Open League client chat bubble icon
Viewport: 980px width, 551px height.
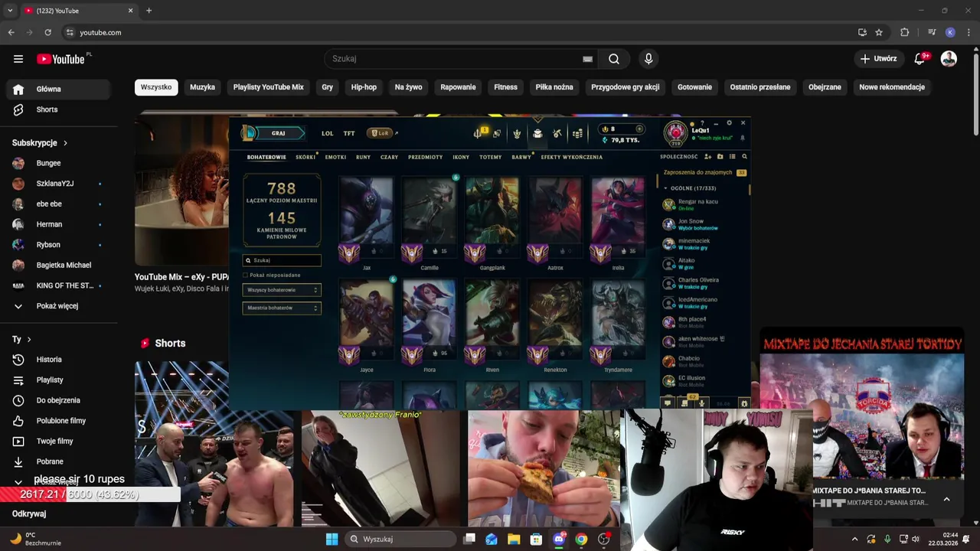coord(668,403)
